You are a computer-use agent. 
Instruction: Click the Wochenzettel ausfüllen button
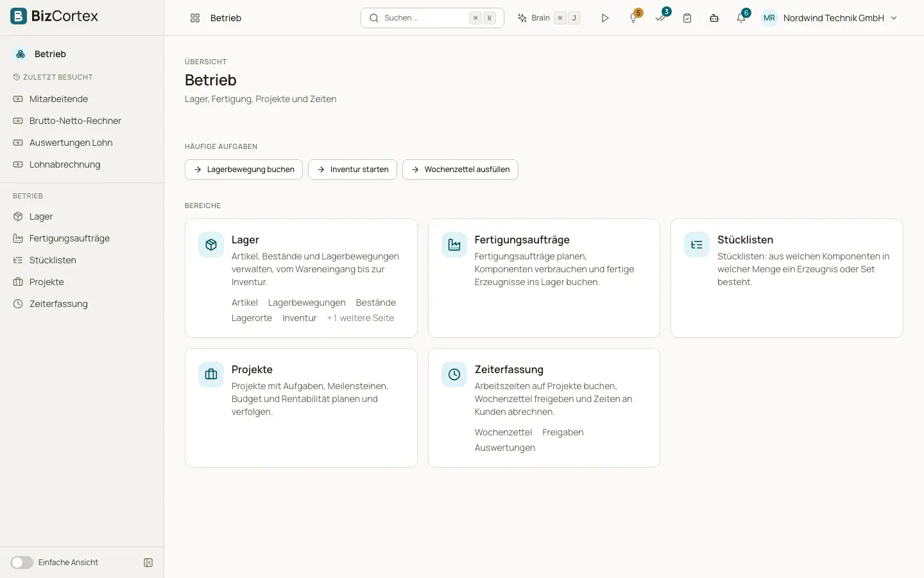[460, 170]
